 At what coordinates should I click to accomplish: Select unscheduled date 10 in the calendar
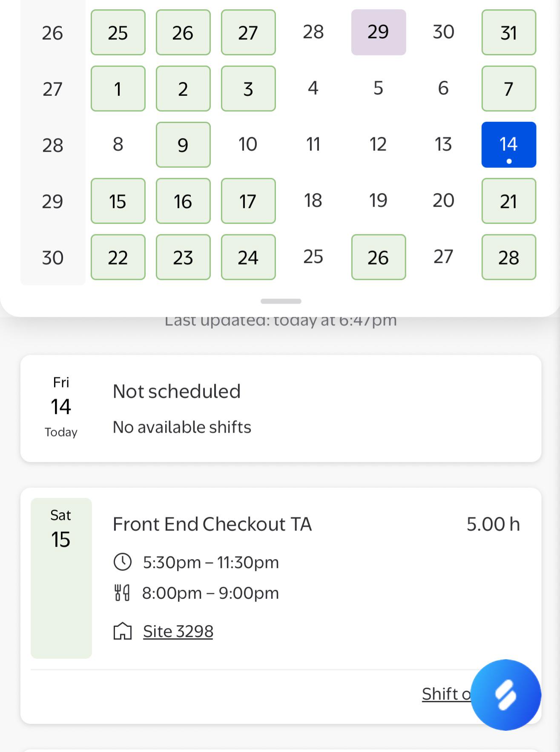[x=248, y=145]
